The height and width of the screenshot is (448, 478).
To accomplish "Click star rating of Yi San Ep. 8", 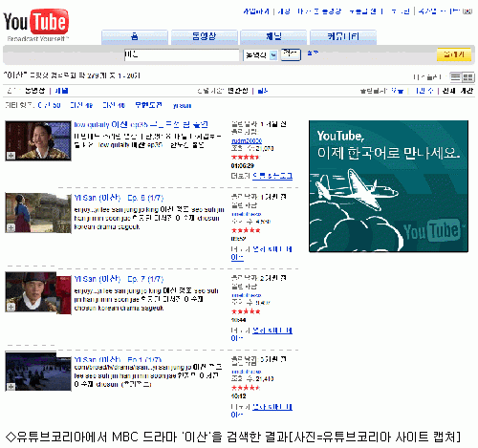I will click(246, 230).
